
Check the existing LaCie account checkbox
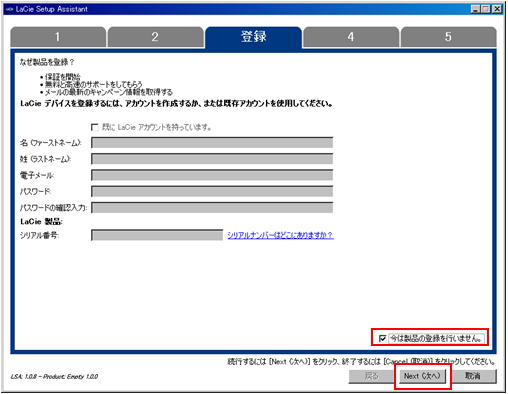(95, 127)
